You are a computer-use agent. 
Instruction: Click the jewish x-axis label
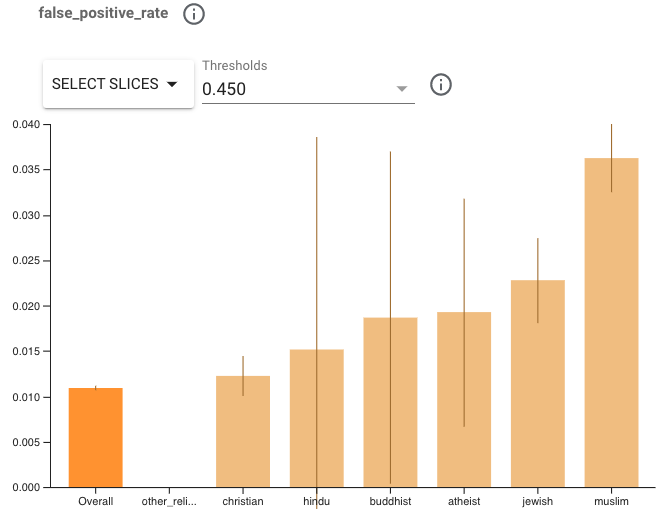point(538,501)
